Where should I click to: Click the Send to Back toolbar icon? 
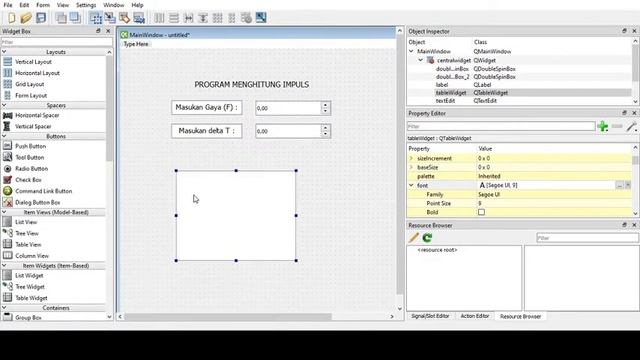[x=61, y=18]
